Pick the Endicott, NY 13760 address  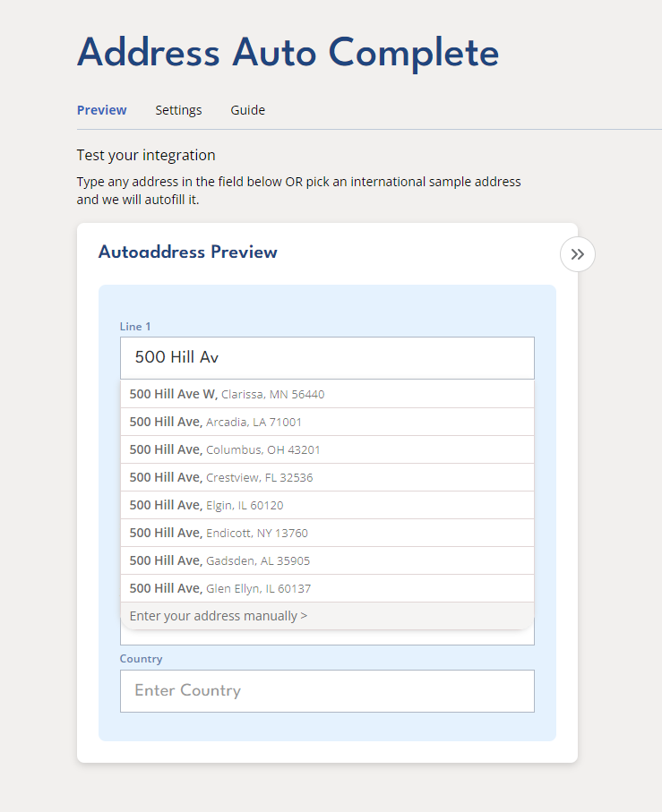pyautogui.click(x=327, y=533)
